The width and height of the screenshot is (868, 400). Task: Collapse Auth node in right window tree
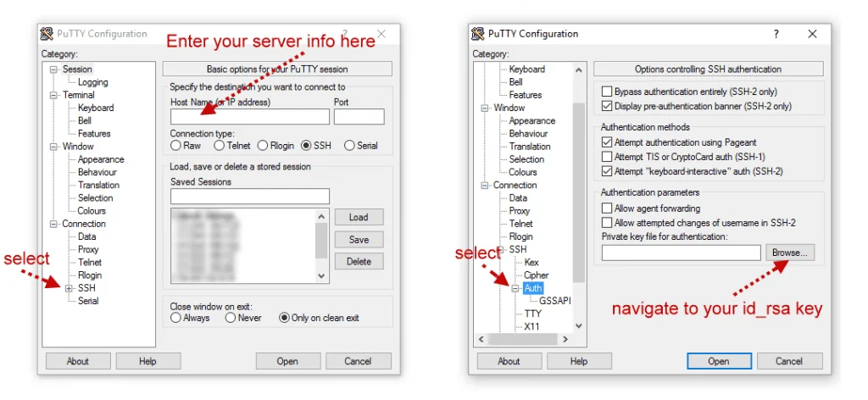coord(515,288)
